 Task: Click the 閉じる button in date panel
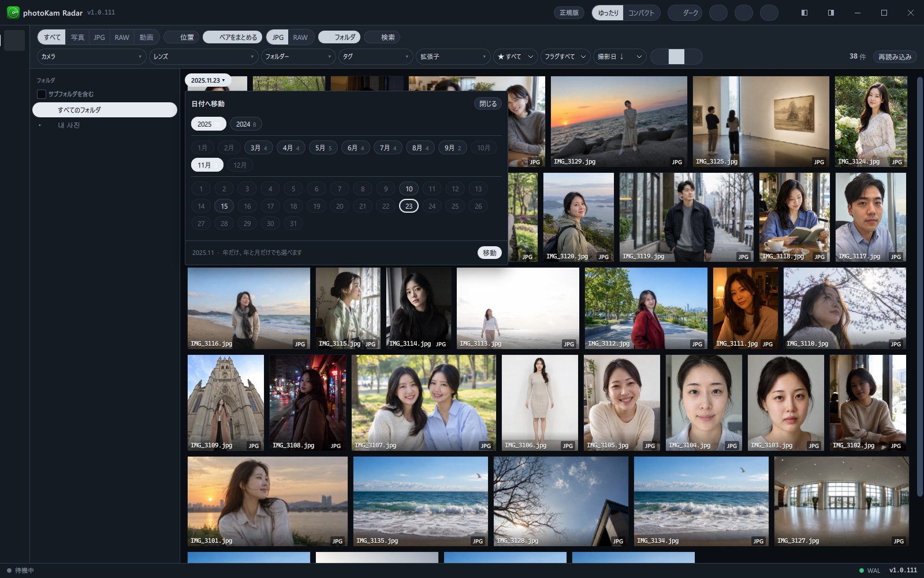[x=488, y=103]
